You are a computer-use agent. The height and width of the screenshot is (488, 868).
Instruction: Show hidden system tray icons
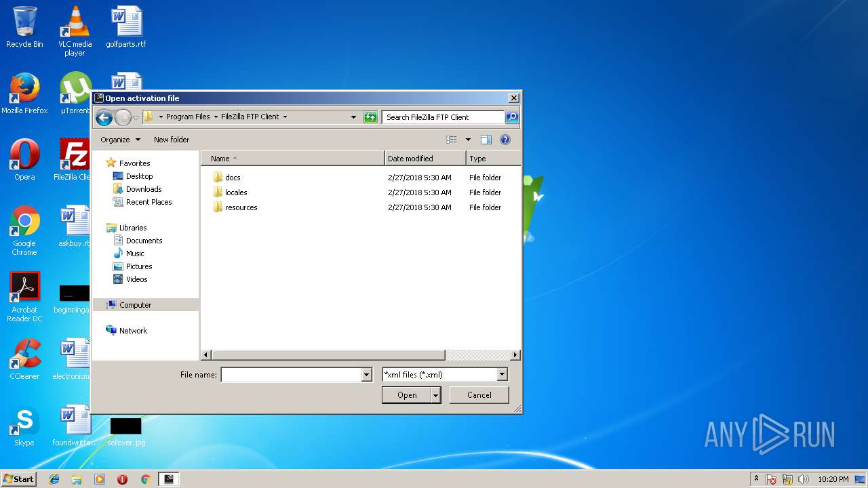756,479
